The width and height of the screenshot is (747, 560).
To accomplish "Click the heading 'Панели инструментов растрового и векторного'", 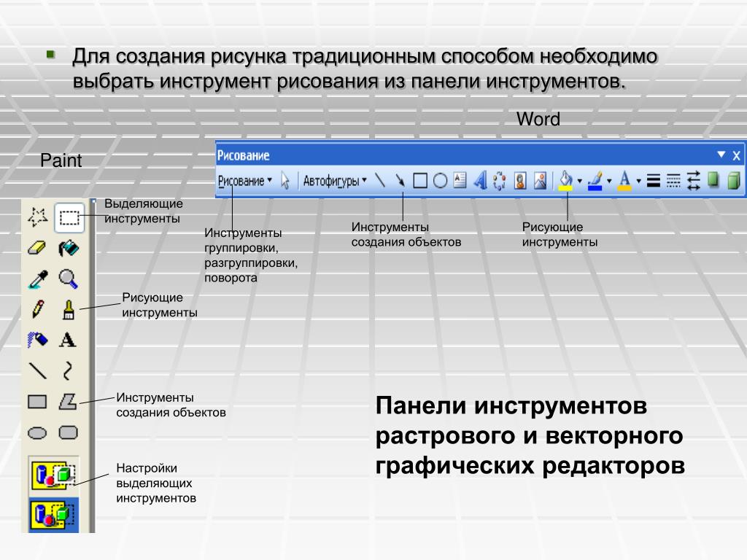I will click(530, 421).
